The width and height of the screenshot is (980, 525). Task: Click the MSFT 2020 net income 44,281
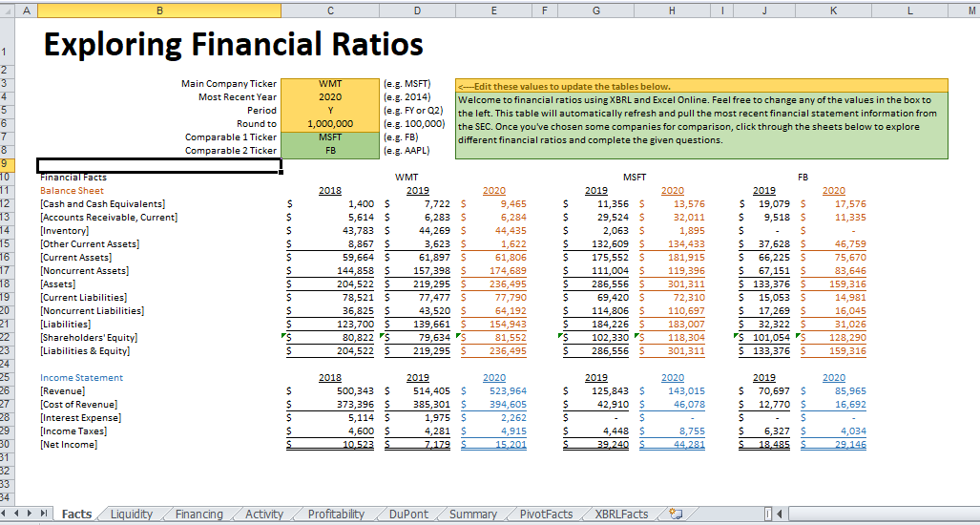pos(687,445)
